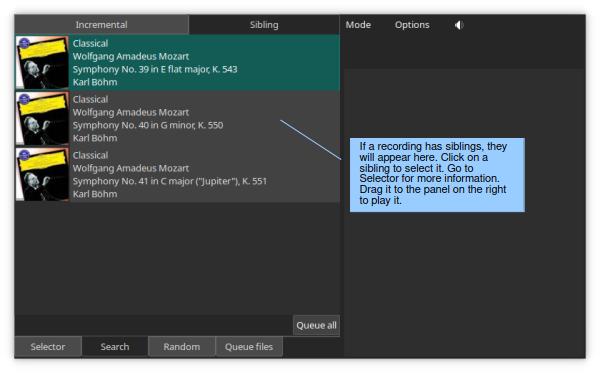Open the Mode menu

click(358, 25)
